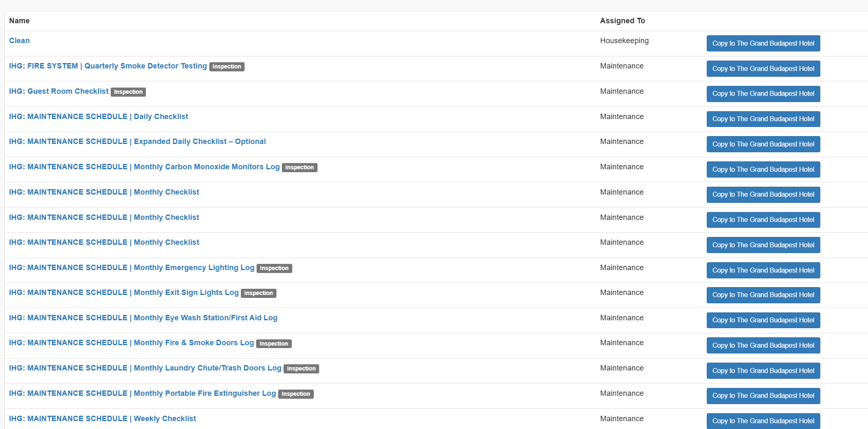Screen dimensions: 868x429
Task: Click Inspection badge beside Emergency Lighting Log
Action: click(274, 268)
